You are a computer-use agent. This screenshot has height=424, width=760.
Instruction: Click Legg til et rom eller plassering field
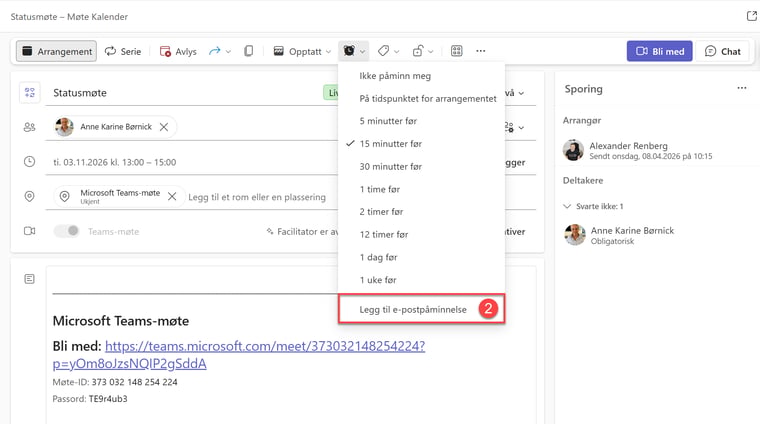pyautogui.click(x=257, y=197)
